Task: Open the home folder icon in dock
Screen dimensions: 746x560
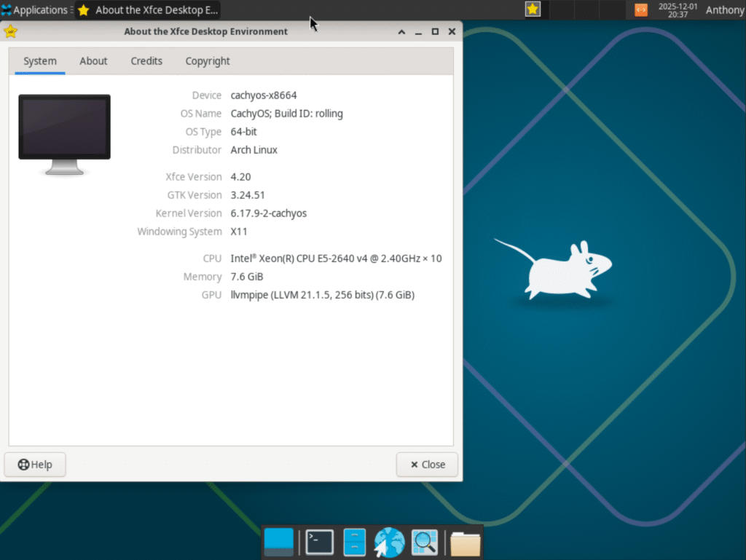Action: [x=466, y=543]
